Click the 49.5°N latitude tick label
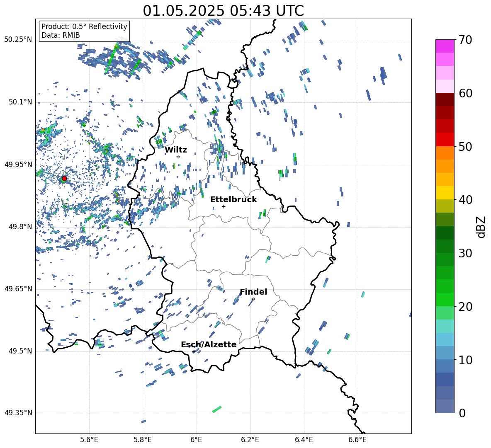Screen dimensions: 491x448 (21, 351)
